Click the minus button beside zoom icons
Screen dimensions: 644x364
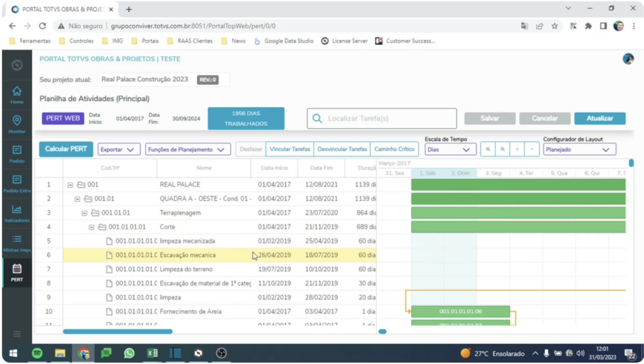coord(532,150)
